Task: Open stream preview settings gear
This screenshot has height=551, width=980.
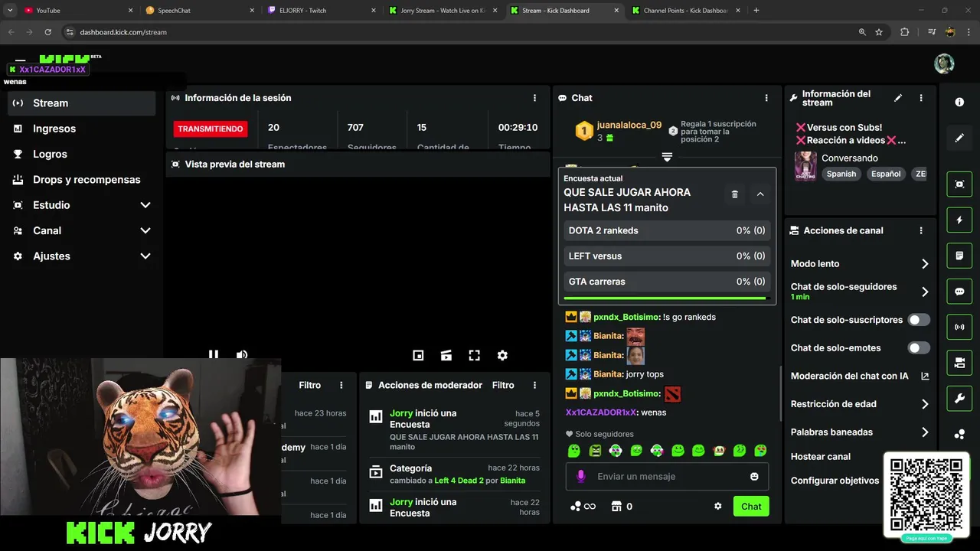Action: [502, 355]
